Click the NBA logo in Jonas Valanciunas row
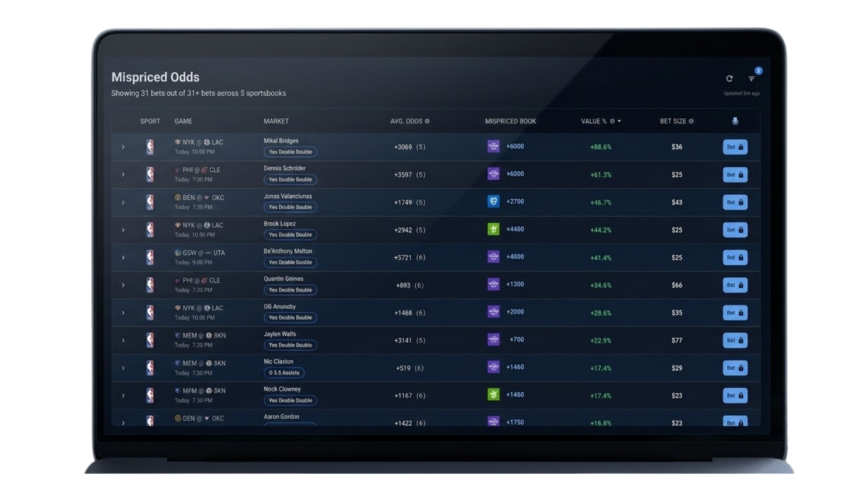 150,202
